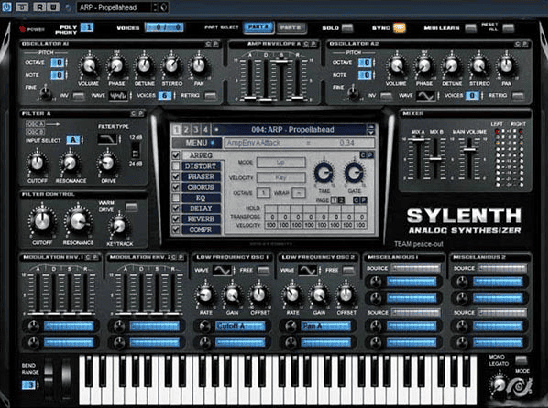The height and width of the screenshot is (408, 548).
Task: Turn the Oscillator A1 Volume knob
Action: coord(89,65)
